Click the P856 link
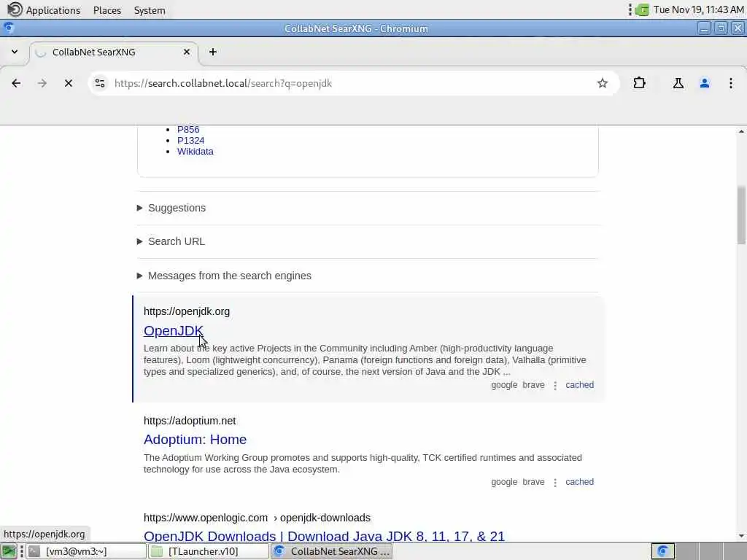Screen dimensions: 747x560 coord(188,130)
